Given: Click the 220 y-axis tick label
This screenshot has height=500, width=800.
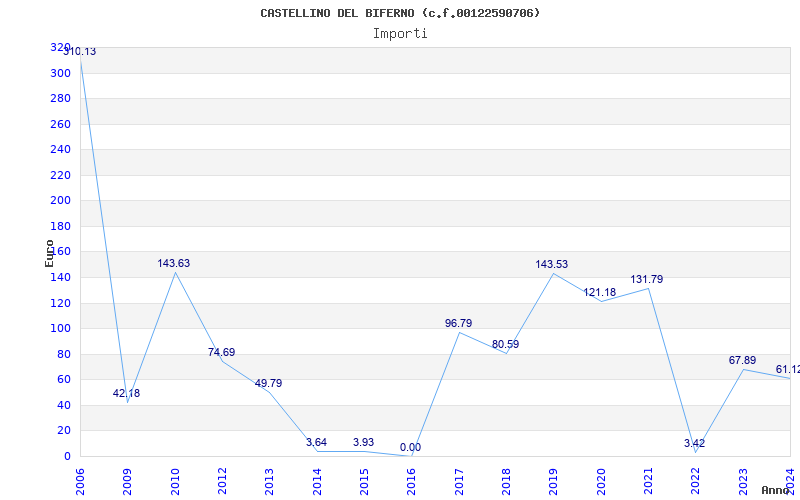Looking at the screenshot, I should 60,175.
